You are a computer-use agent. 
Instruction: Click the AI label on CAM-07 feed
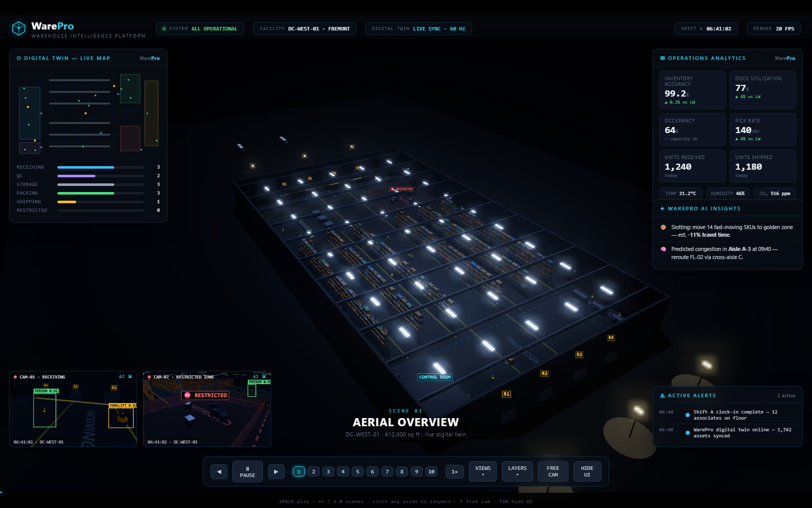pos(256,377)
